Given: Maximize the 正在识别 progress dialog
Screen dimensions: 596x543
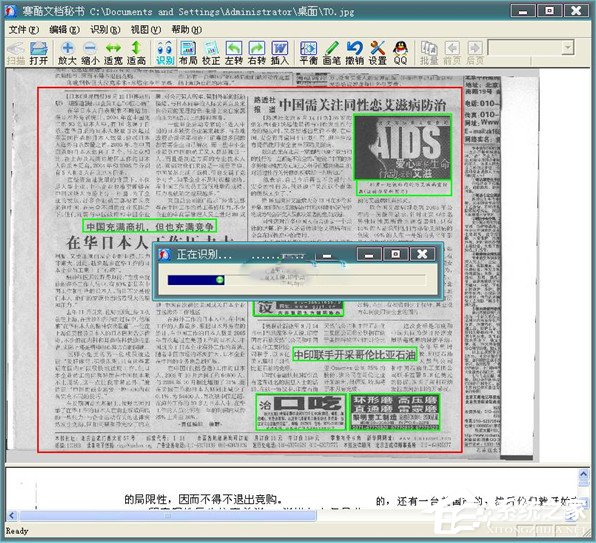Looking at the screenshot, I should 395,254.
